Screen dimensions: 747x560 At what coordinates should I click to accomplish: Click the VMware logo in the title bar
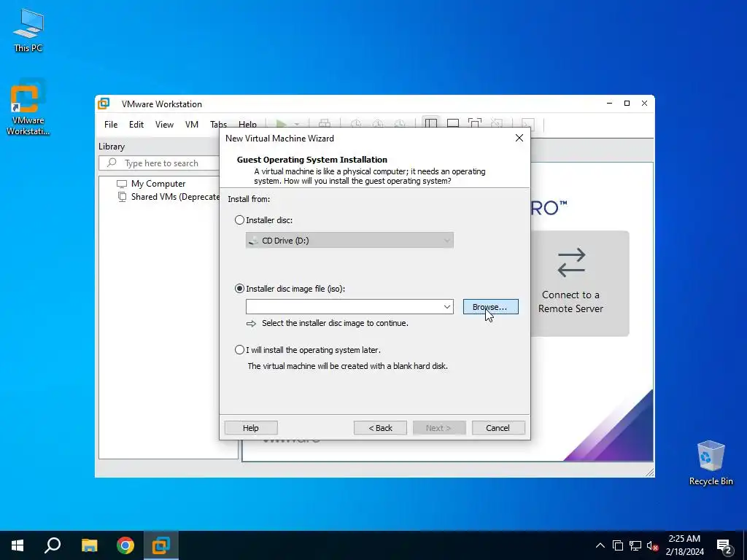(x=104, y=104)
